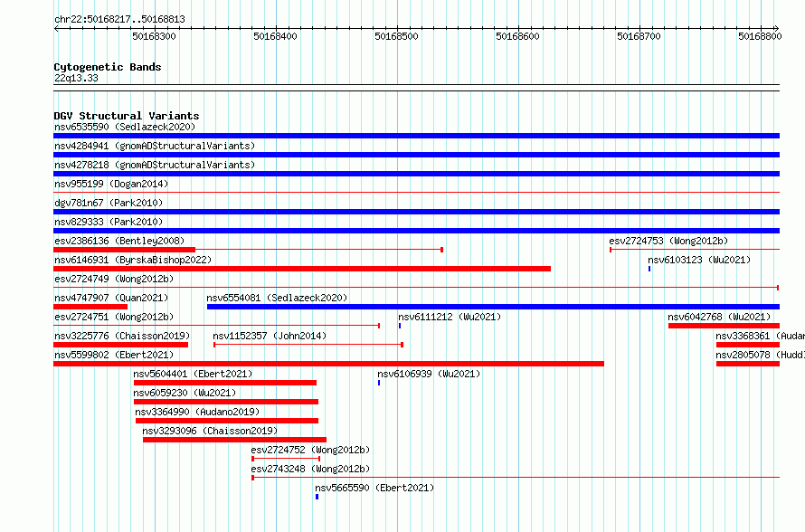Image resolution: width=805 pixels, height=532 pixels.
Task: Click the Cytogenetic Bands track title
Action: point(108,67)
